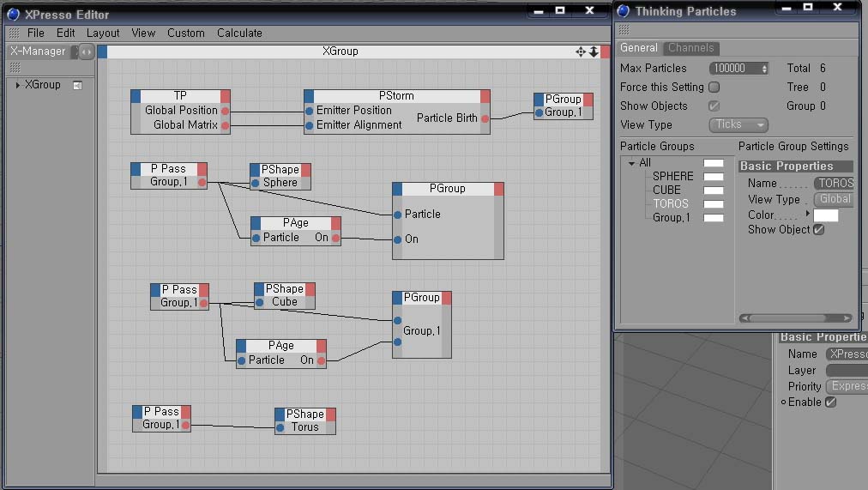Collapse the All particle group tree

[631, 163]
